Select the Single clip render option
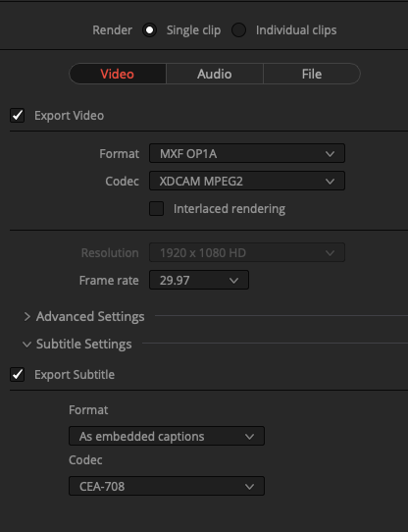Image resolution: width=408 pixels, height=532 pixels. tap(149, 30)
